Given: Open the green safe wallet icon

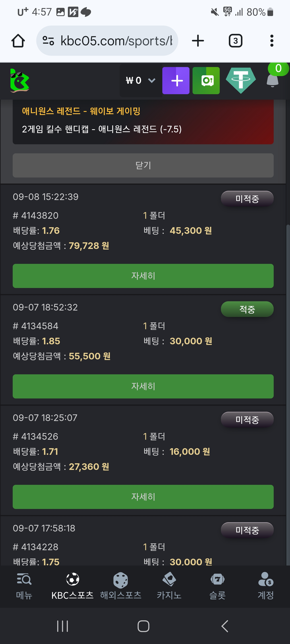Looking at the screenshot, I should (x=206, y=80).
